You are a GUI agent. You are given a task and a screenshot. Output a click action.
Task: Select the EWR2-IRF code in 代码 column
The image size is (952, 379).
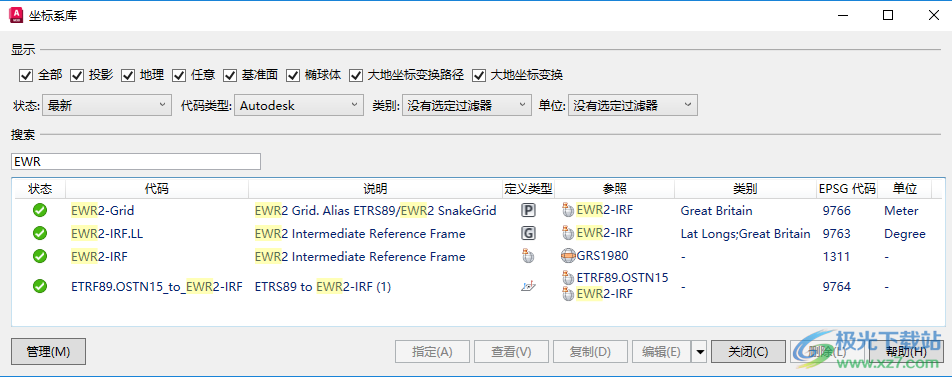100,256
